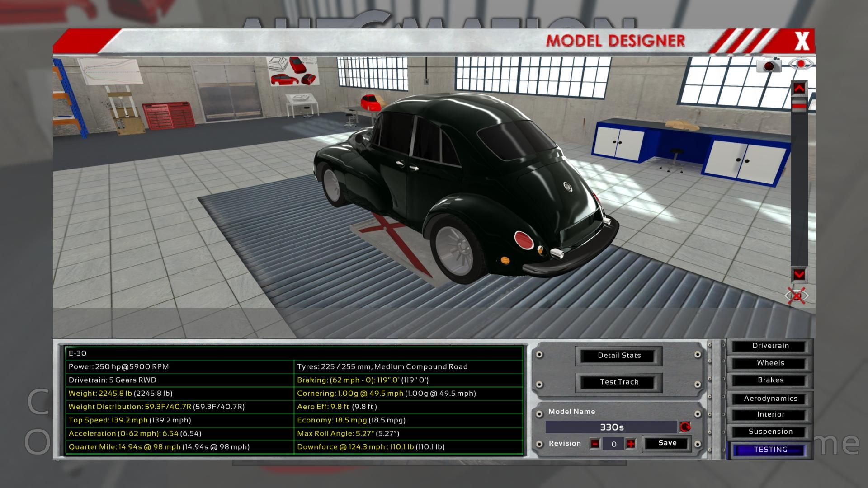This screenshot has height=488, width=868.
Task: Click the Model Name field showing 330s
Action: click(x=611, y=427)
